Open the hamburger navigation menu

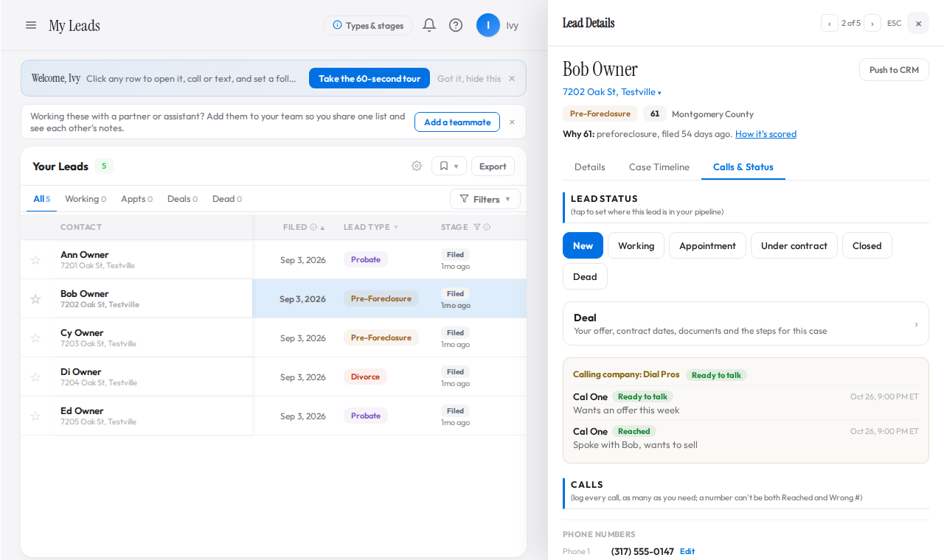click(31, 25)
